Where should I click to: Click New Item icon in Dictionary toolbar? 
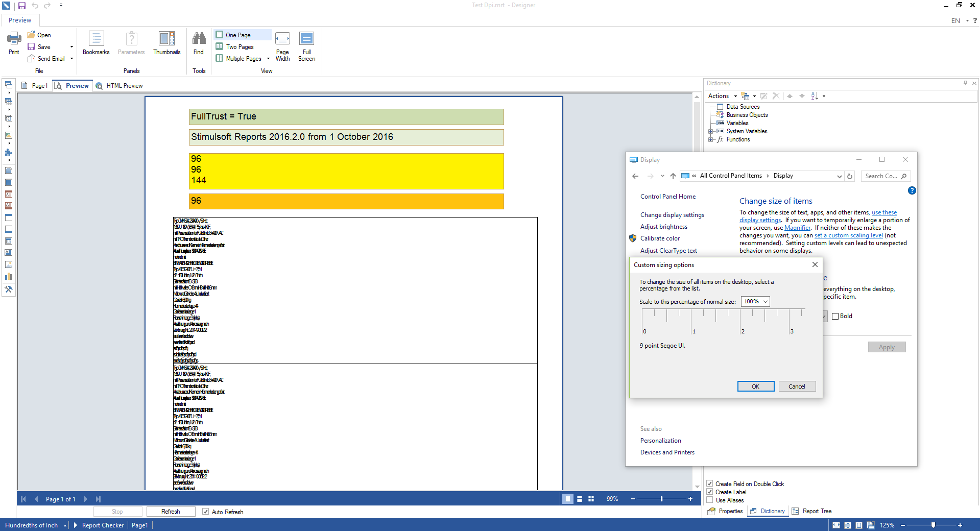[x=746, y=96]
